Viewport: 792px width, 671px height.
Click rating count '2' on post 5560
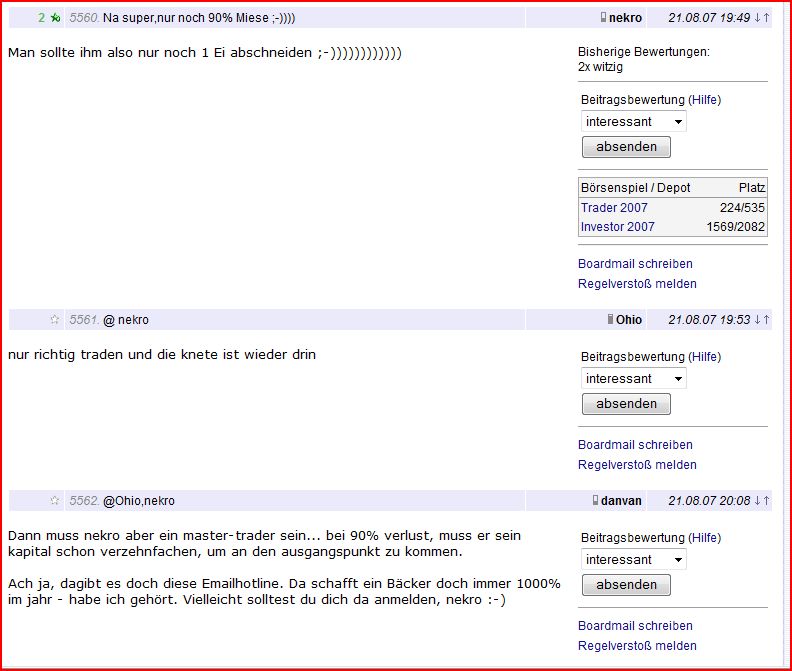(41, 18)
